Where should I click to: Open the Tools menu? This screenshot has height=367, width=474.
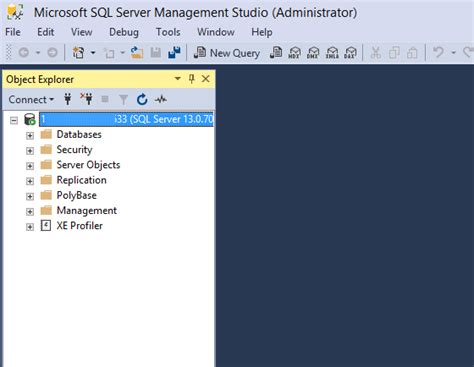[168, 32]
